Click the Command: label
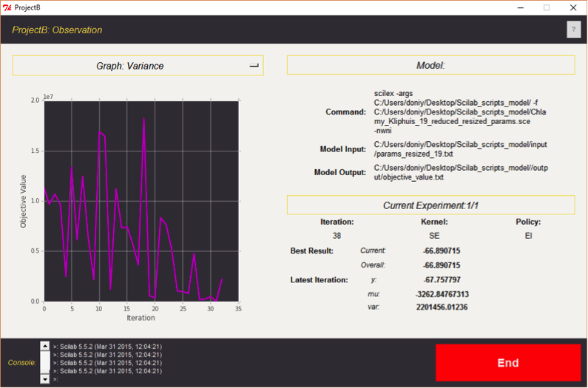Screen dimensions: 588x388 pos(345,112)
